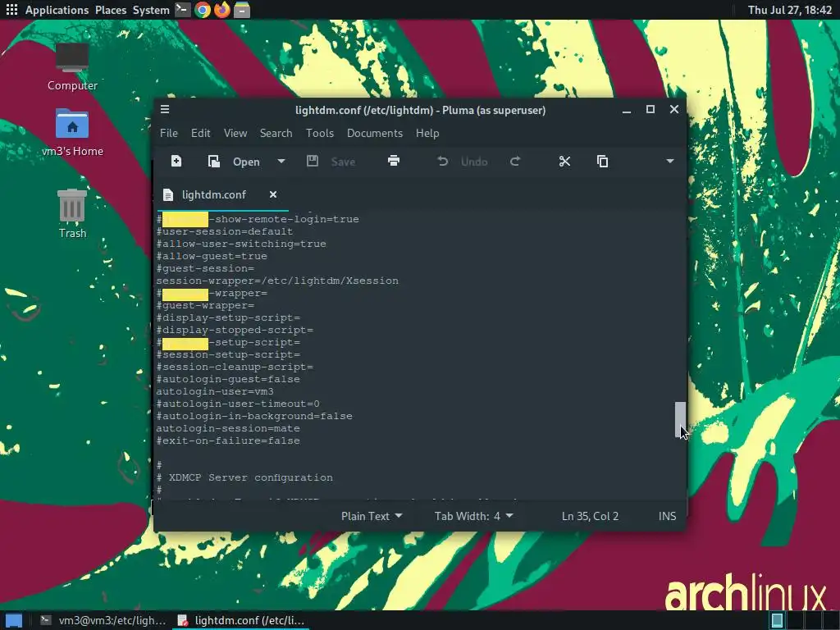Click line autologin-session=mate
Image resolution: width=840 pixels, height=630 pixels.
pos(228,428)
